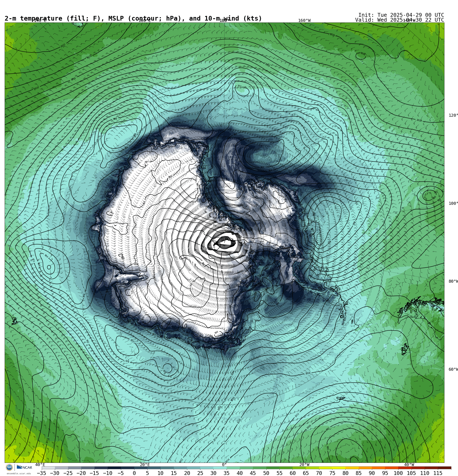Click the 'Valid: Wed 2025-04-30 22 UTC' line

pos(399,20)
